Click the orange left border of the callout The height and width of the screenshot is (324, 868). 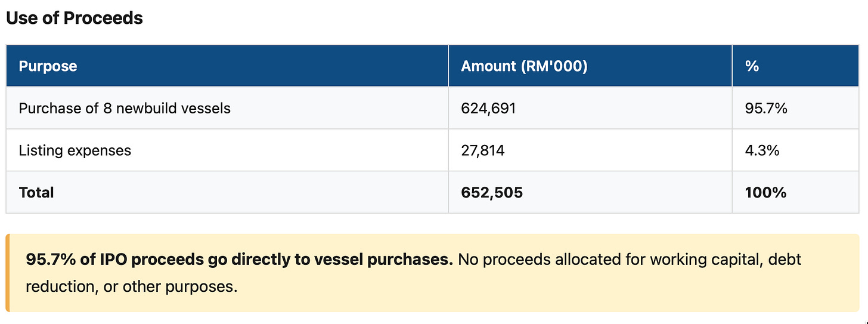tap(8, 273)
